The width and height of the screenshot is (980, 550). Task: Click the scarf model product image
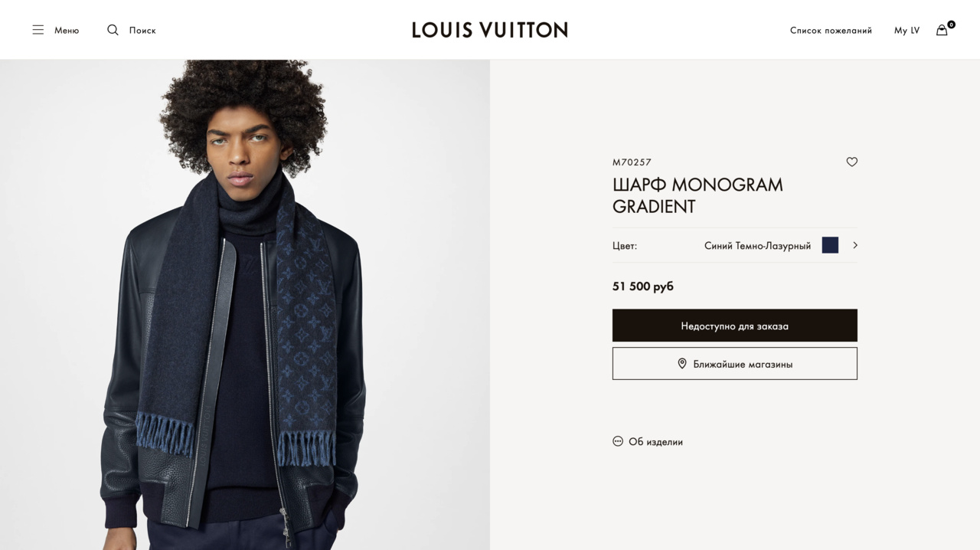pyautogui.click(x=245, y=305)
